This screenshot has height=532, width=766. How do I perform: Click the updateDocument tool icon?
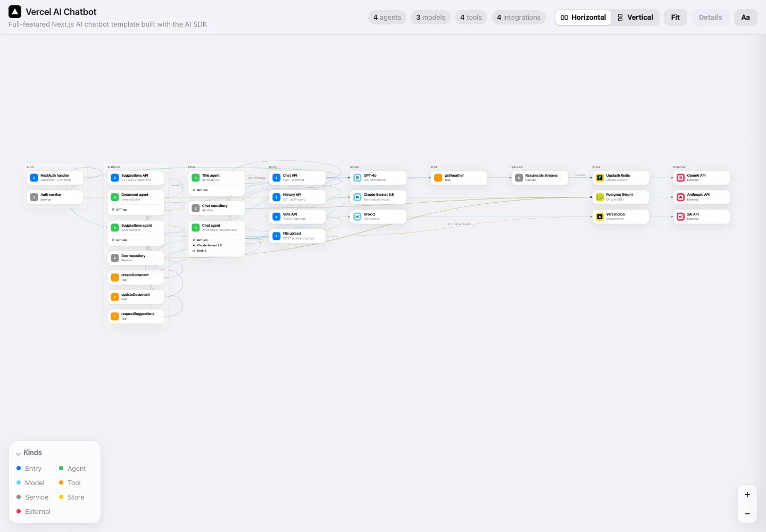point(115,297)
